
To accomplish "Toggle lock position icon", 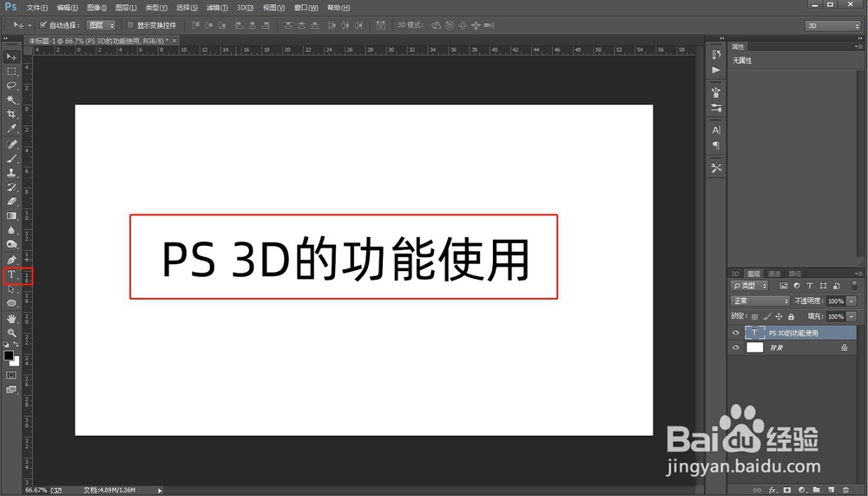I will tap(779, 316).
